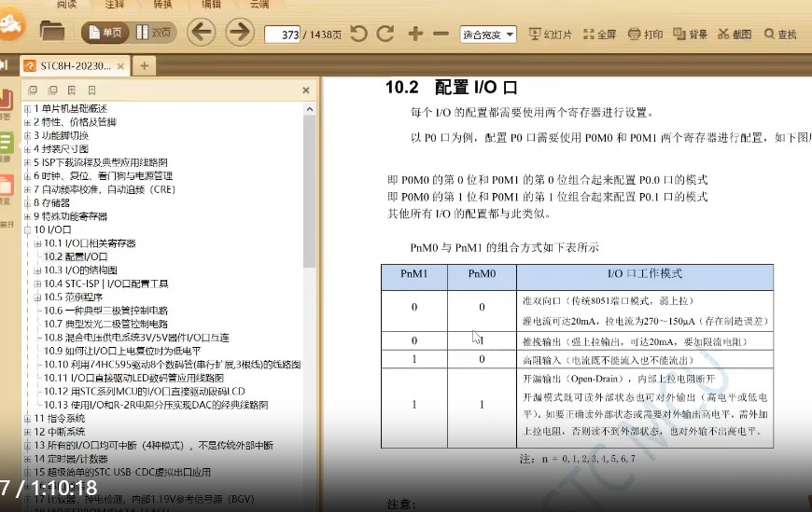
Task: Click fourth outline panel bookmark icon
Action: pos(91,90)
